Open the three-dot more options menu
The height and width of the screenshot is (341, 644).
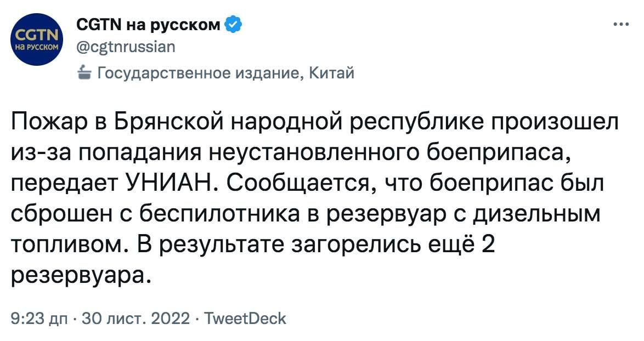[x=620, y=24]
